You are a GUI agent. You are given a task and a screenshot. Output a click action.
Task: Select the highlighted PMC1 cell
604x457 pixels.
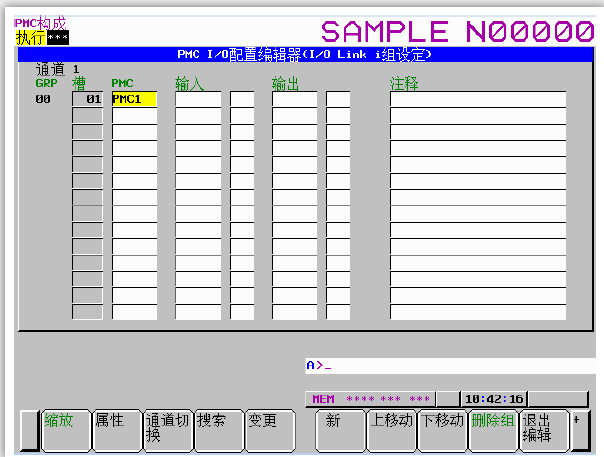pos(134,99)
